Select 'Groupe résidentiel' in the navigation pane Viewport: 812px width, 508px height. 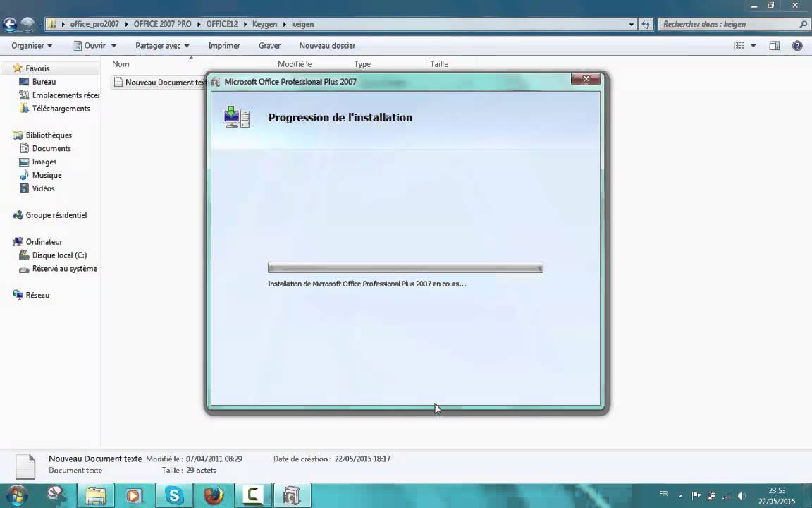pos(56,215)
